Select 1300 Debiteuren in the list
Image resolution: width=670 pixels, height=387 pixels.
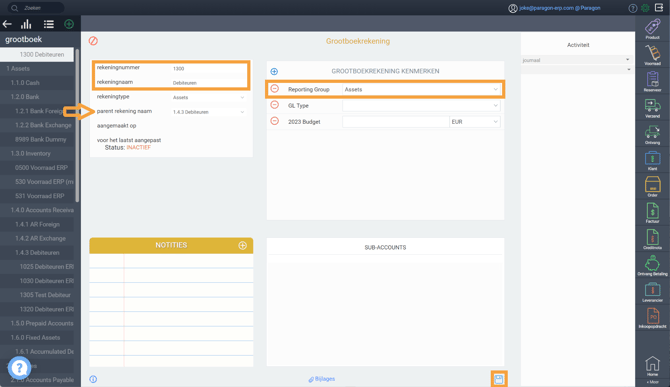(37, 54)
